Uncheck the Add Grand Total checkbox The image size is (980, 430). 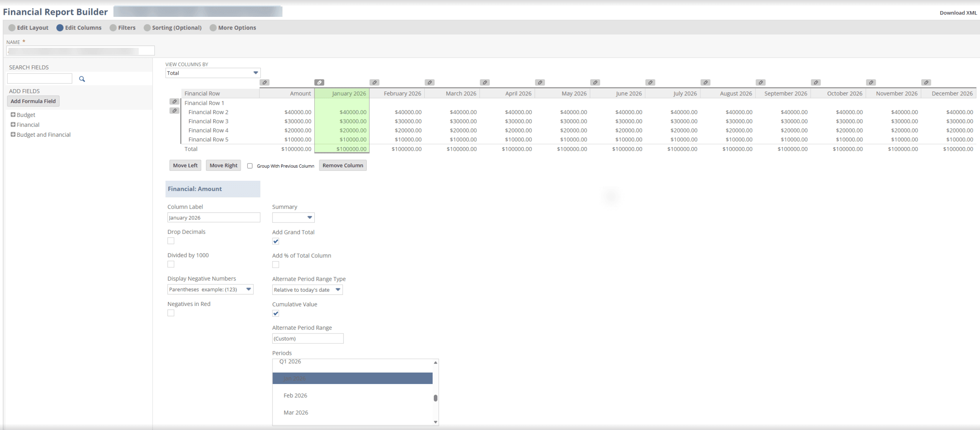tap(276, 241)
